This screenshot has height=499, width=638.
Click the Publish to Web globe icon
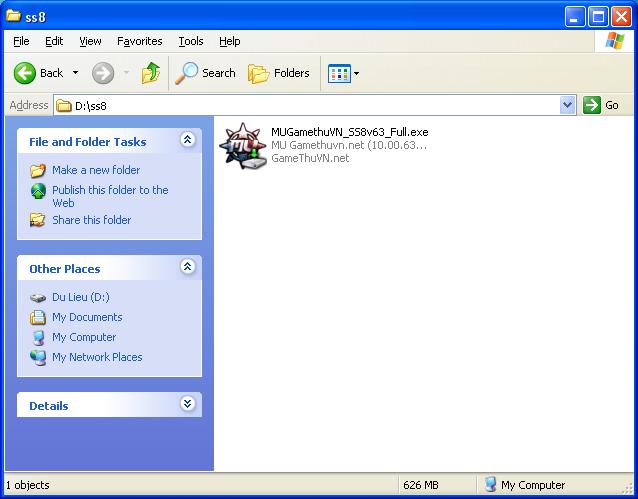click(38, 191)
